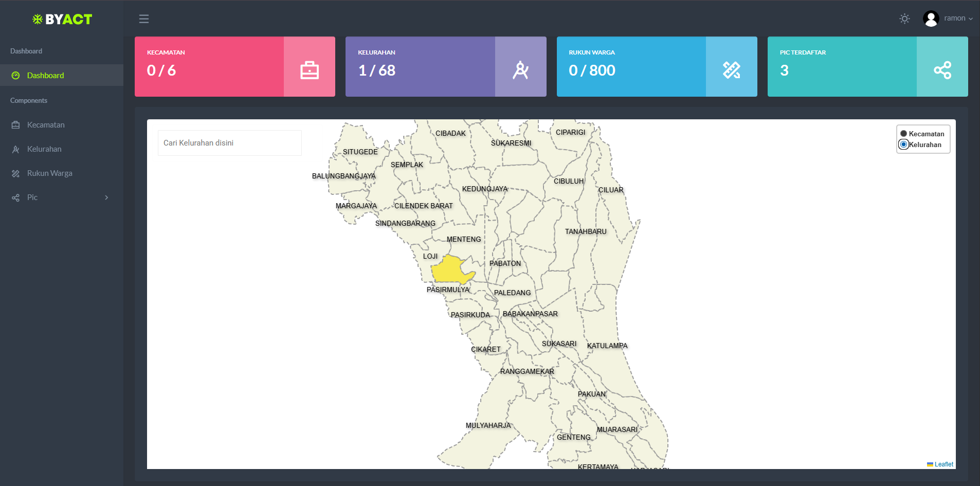Open the Pic sidebar menu item
The height and width of the screenshot is (486, 980).
click(32, 197)
